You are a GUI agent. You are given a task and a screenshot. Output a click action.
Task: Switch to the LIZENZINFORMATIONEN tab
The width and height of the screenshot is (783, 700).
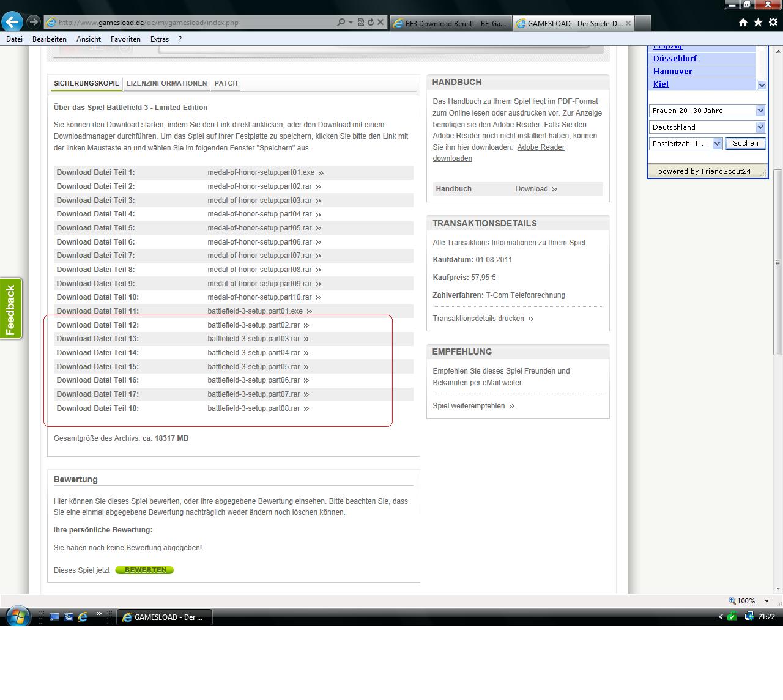click(x=166, y=83)
